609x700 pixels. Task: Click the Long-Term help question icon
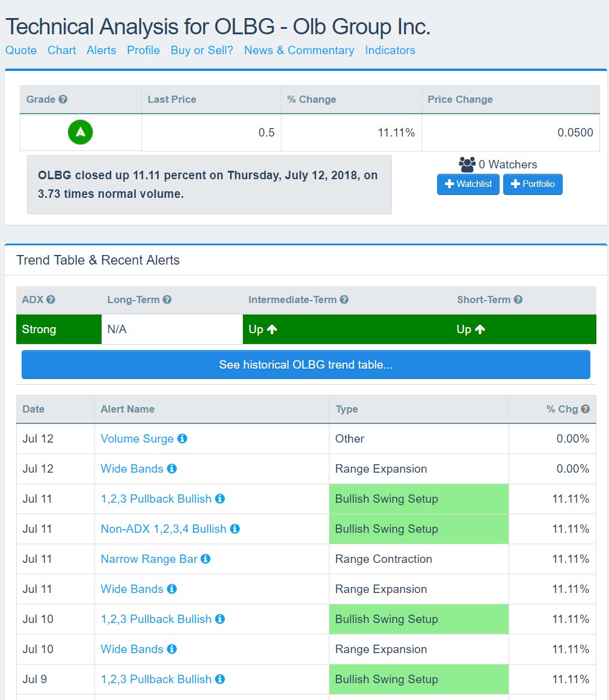click(x=167, y=299)
